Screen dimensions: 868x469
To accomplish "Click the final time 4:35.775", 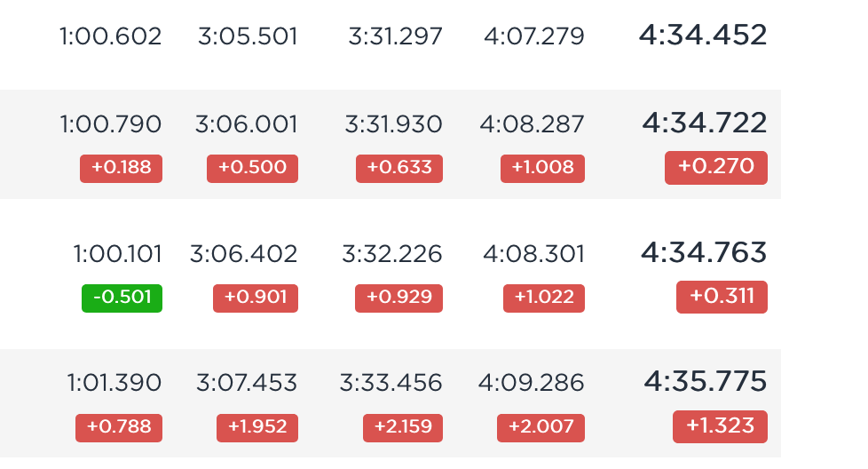I will point(706,382).
